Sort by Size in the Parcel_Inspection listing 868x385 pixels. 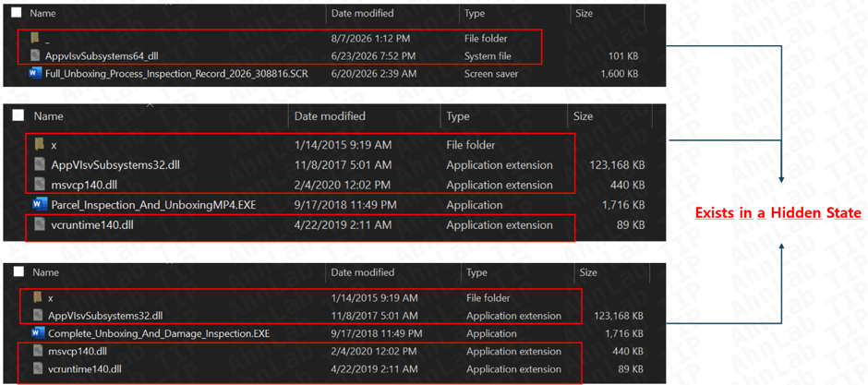[583, 116]
